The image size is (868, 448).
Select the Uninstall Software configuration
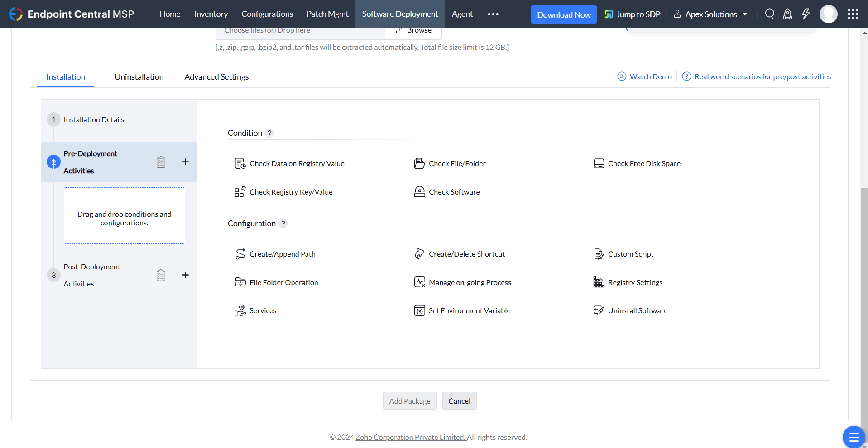point(638,310)
